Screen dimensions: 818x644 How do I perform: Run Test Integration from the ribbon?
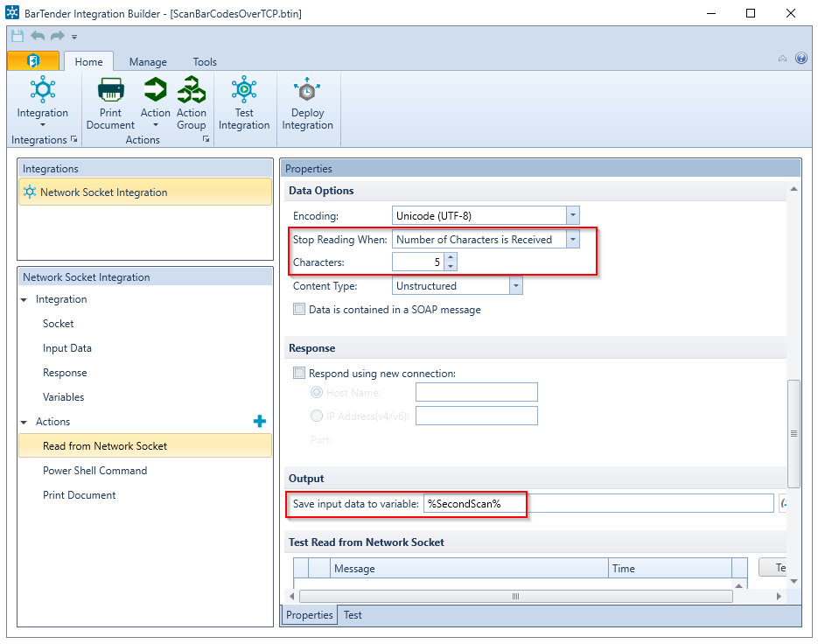coord(243,102)
